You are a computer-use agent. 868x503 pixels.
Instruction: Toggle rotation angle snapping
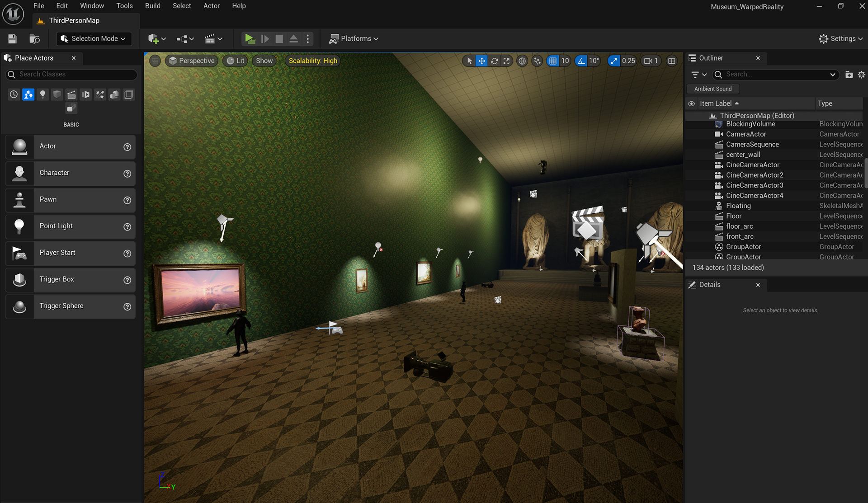coord(581,61)
